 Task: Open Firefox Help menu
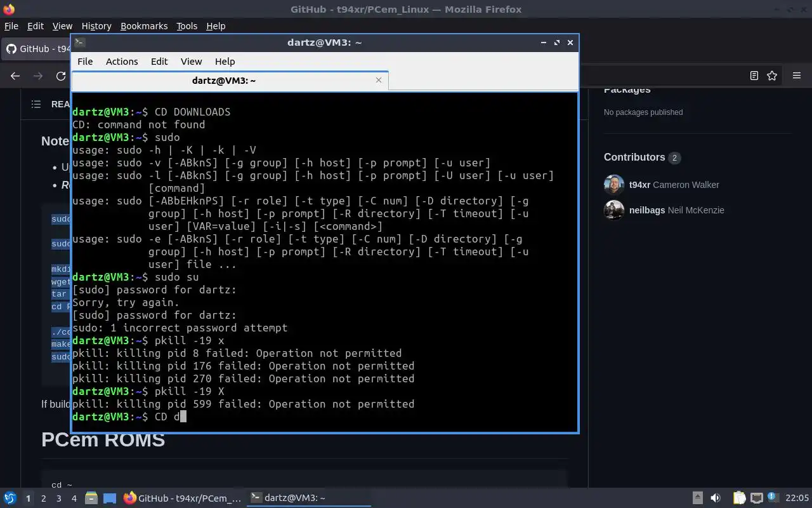click(216, 26)
